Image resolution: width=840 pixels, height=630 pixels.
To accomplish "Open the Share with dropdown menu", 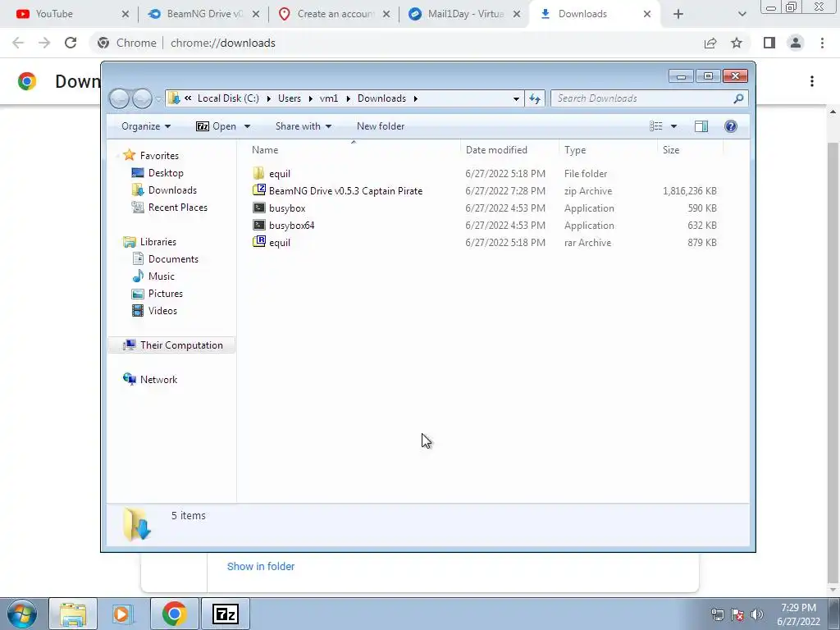I will 304,126.
